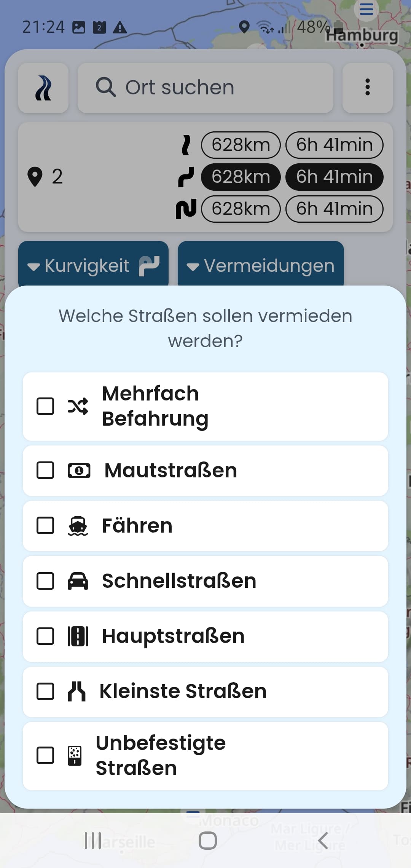
Task: Select the Hauptstraßen list entry
Action: (205, 637)
